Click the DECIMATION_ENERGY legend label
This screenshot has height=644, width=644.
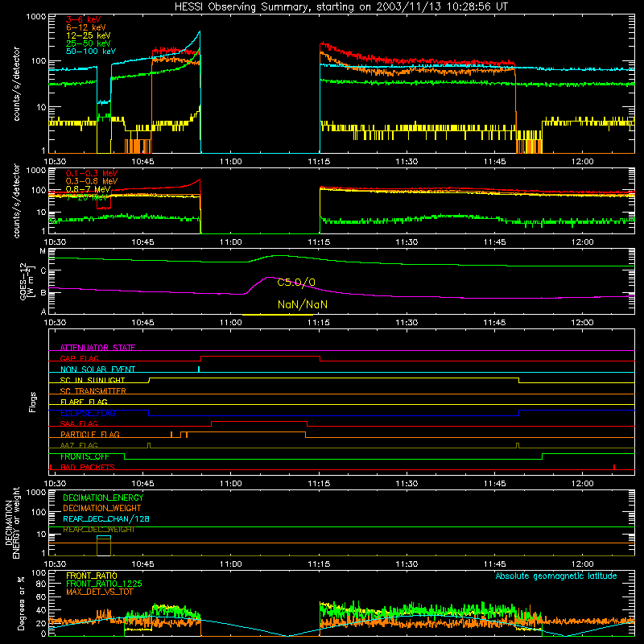tap(103, 497)
